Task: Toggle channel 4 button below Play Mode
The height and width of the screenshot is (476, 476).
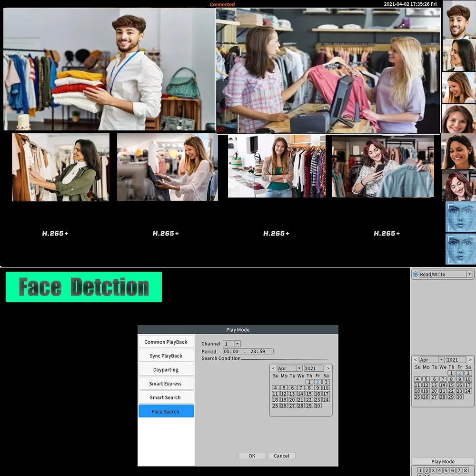Action: pyautogui.click(x=440, y=470)
